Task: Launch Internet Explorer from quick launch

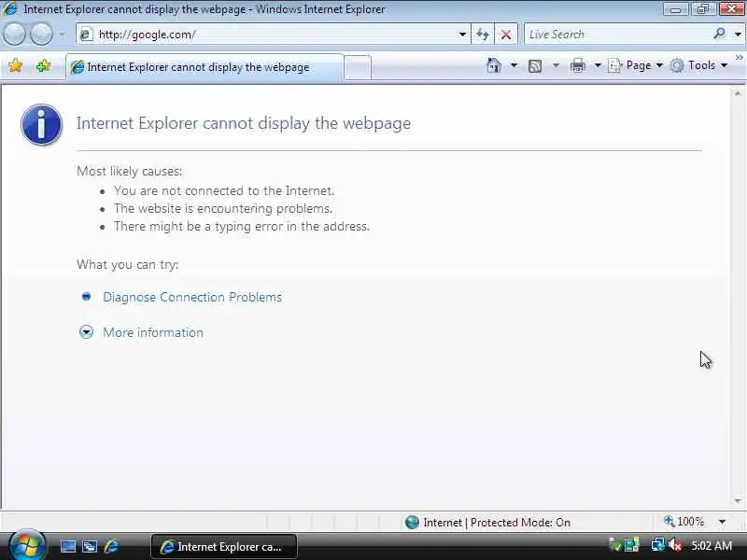Action: point(111,546)
